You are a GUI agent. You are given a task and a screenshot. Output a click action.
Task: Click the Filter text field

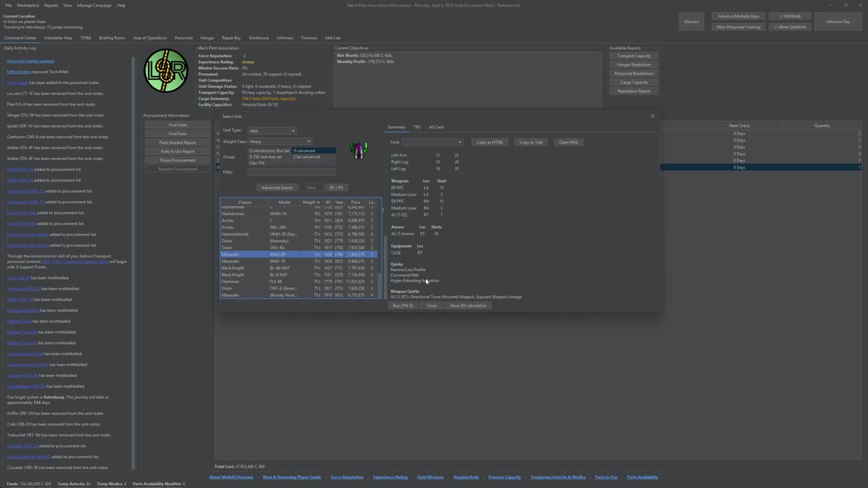(292, 172)
